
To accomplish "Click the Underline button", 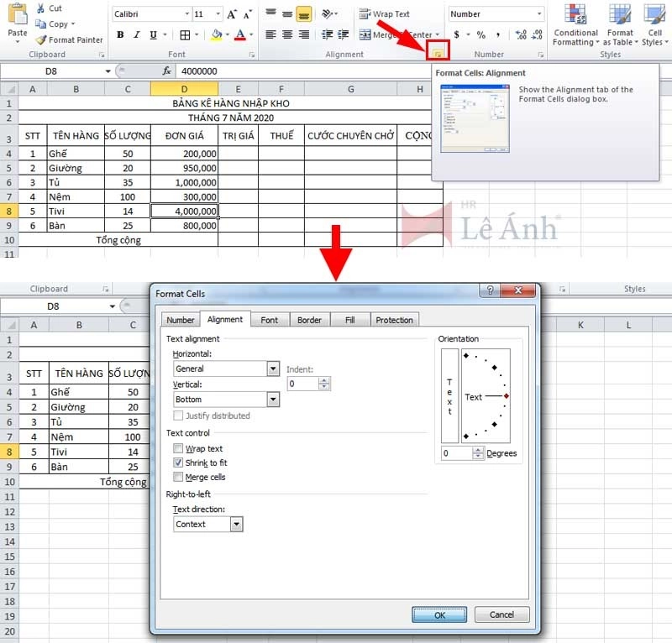I will click(151, 34).
